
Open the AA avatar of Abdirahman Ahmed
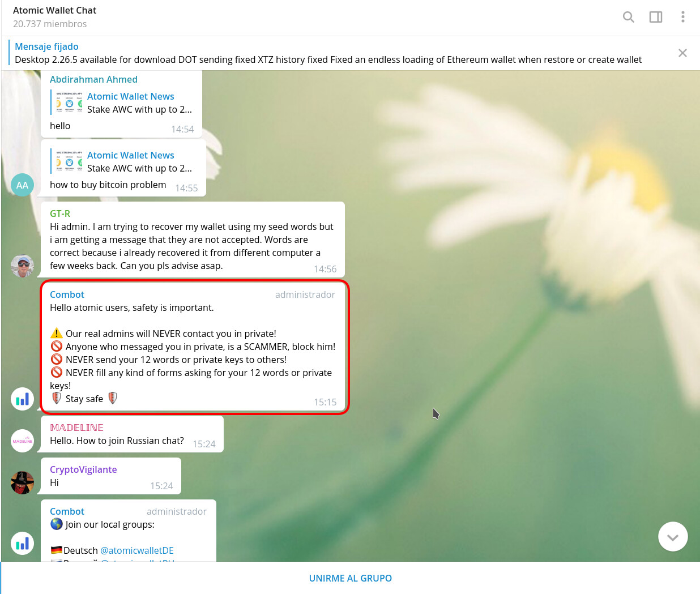click(x=23, y=185)
